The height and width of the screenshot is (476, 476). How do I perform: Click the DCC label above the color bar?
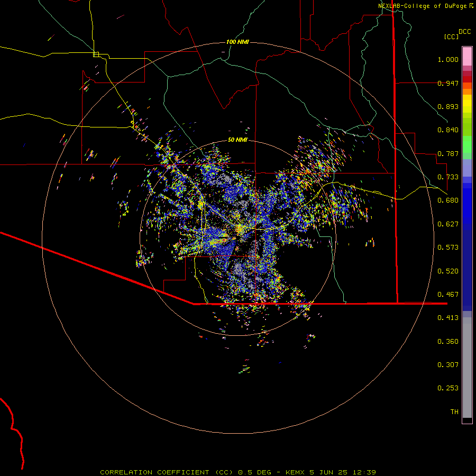[x=464, y=32]
